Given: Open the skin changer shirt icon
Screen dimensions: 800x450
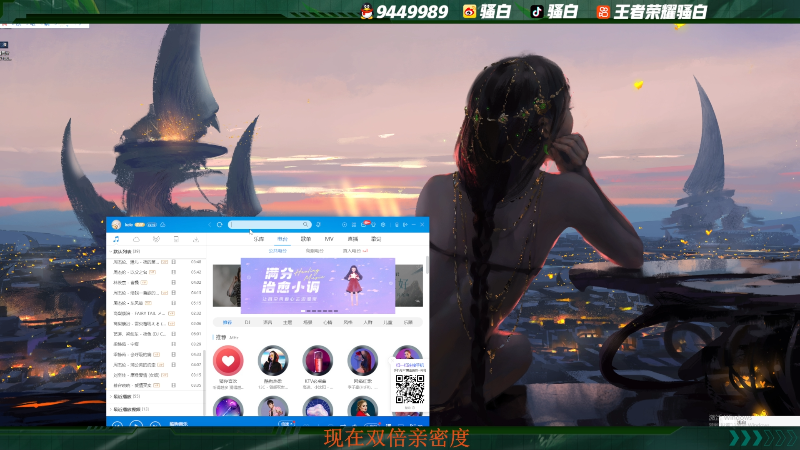Looking at the screenshot, I should pos(373,224).
